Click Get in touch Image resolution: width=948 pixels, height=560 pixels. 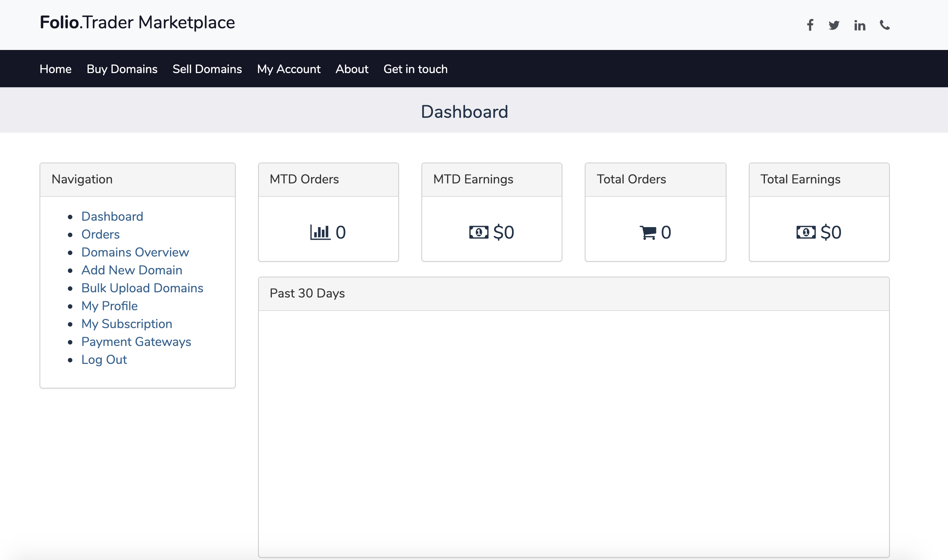pyautogui.click(x=415, y=69)
